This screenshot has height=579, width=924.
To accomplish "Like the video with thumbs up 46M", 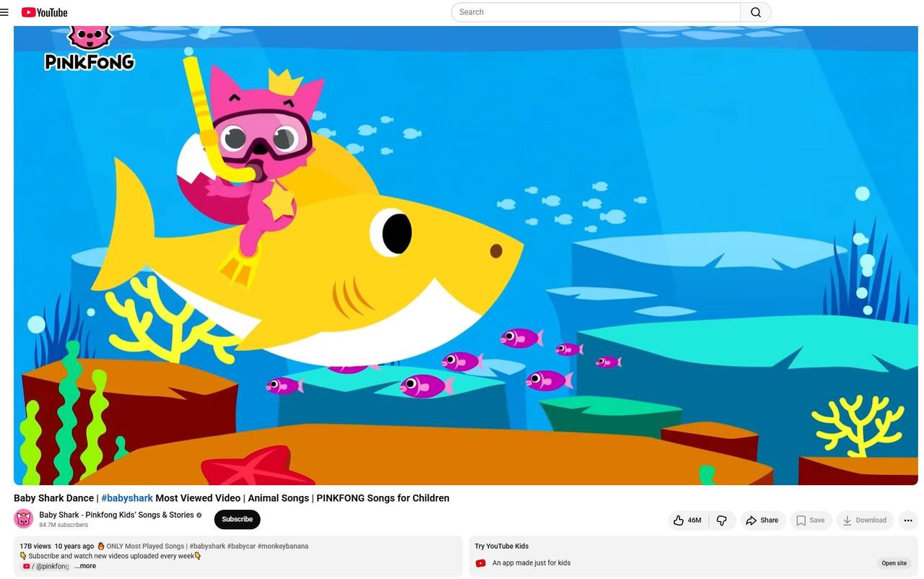I will pos(688,520).
